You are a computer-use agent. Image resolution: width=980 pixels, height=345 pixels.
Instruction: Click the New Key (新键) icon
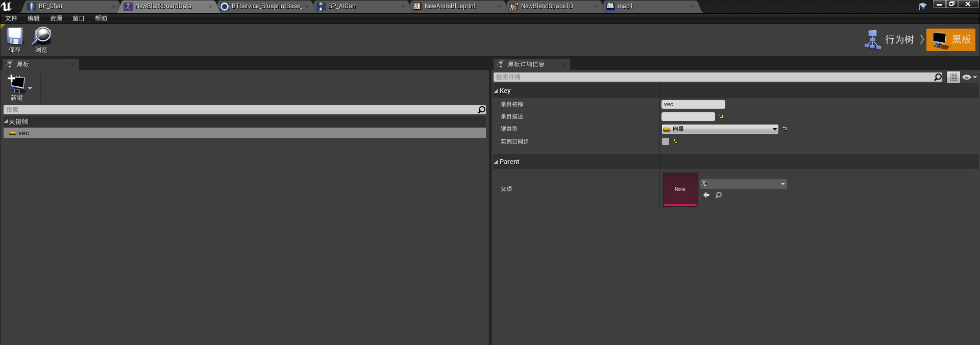tap(16, 87)
